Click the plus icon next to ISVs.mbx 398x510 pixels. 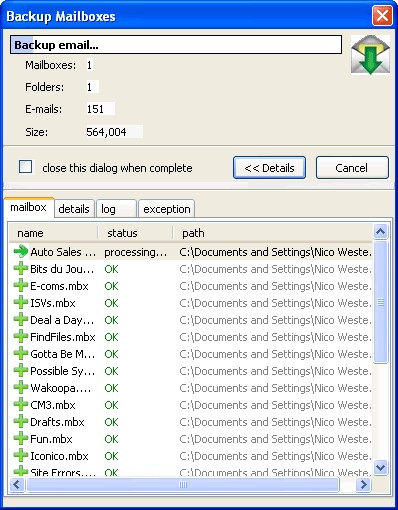point(21,303)
